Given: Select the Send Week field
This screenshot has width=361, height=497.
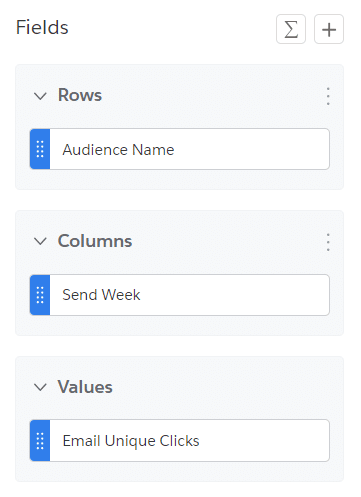Looking at the screenshot, I should (x=180, y=295).
